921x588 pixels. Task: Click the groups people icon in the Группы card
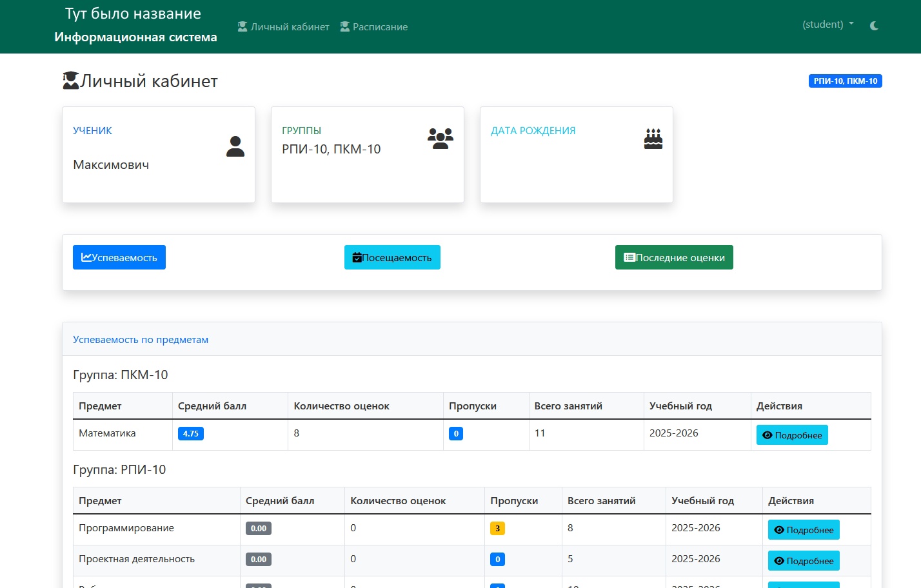[441, 139]
